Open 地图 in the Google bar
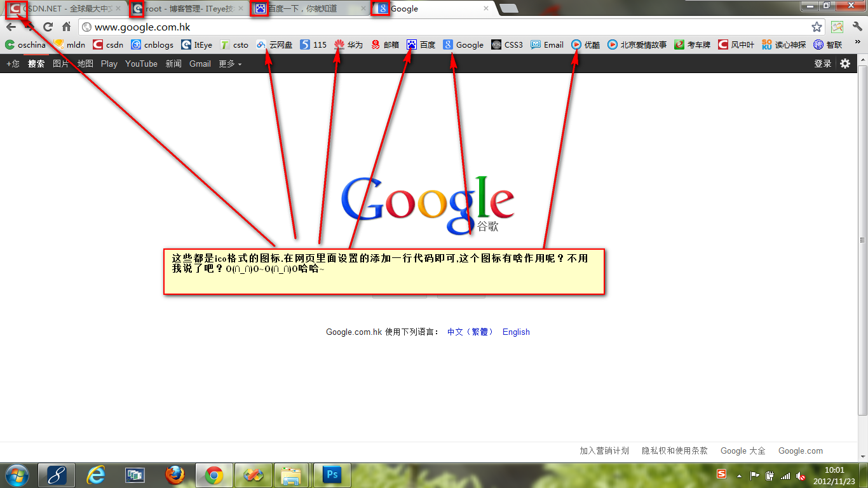Screen dimensions: 868x488 pos(85,64)
